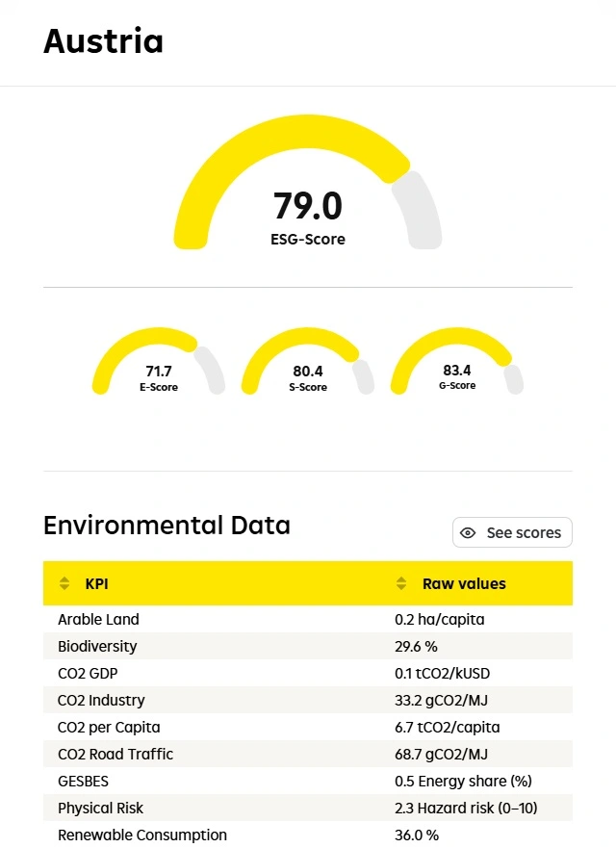The image size is (616, 848).
Task: Click the Austria page heading
Action: 103,41
